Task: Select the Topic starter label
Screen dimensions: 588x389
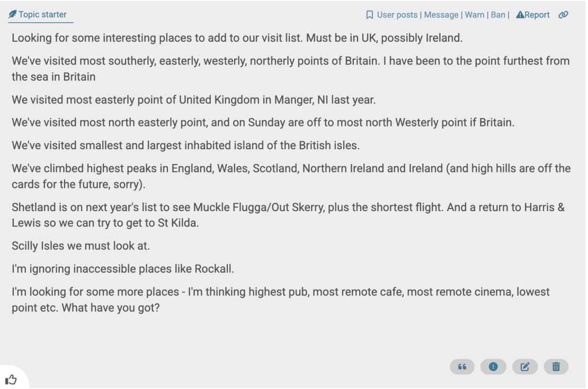Action: click(42, 15)
